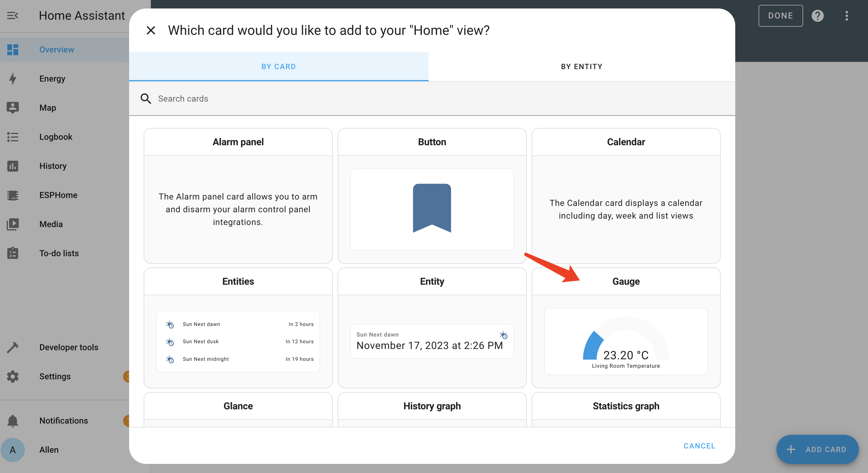Click the gauge temperature preview
The height and width of the screenshot is (473, 868).
(626, 341)
